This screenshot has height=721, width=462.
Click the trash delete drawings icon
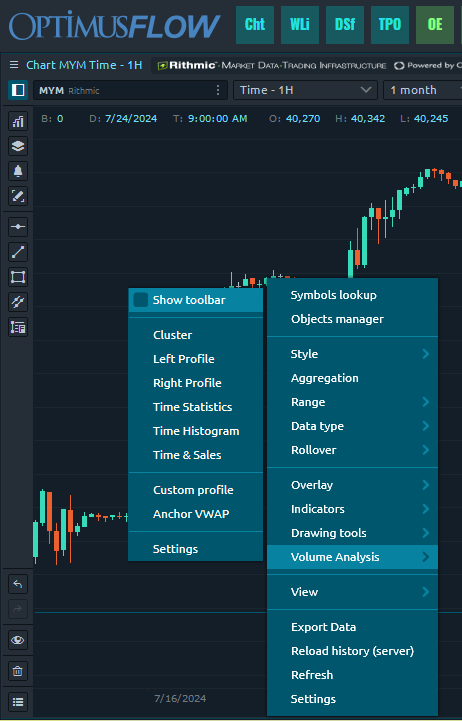coord(18,671)
